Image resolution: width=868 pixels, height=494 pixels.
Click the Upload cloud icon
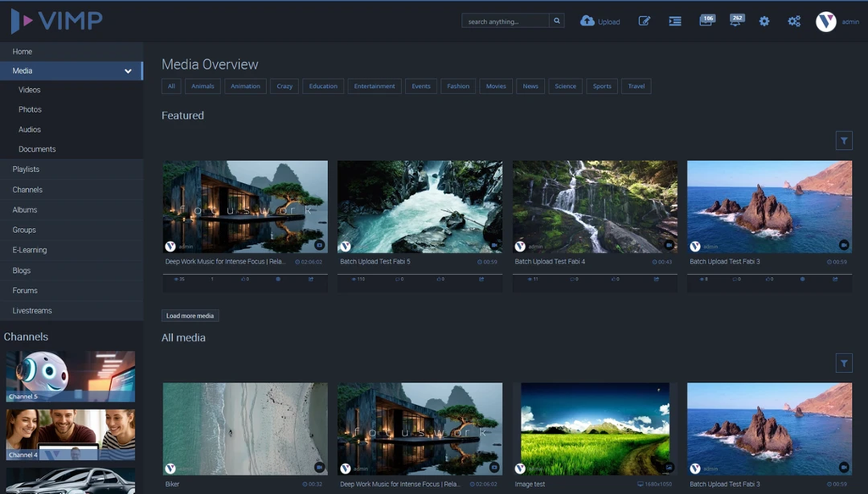pyautogui.click(x=587, y=21)
